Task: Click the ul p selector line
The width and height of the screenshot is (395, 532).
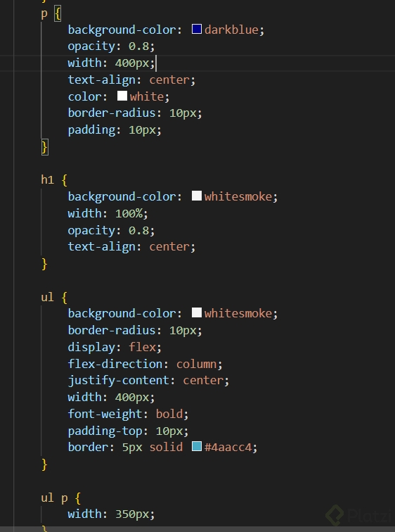Action: click(x=61, y=498)
